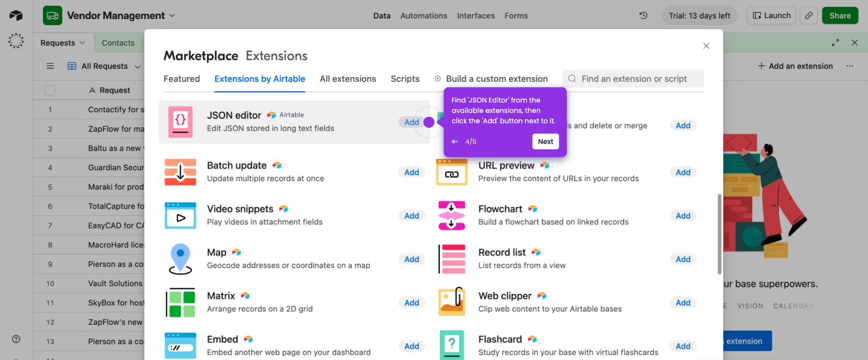The width and height of the screenshot is (868, 360).
Task: Add the Batch update extension
Action: pyautogui.click(x=412, y=172)
